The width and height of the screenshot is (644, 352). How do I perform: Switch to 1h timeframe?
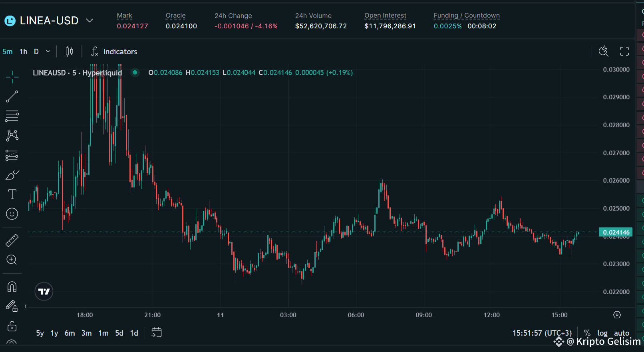coord(24,51)
